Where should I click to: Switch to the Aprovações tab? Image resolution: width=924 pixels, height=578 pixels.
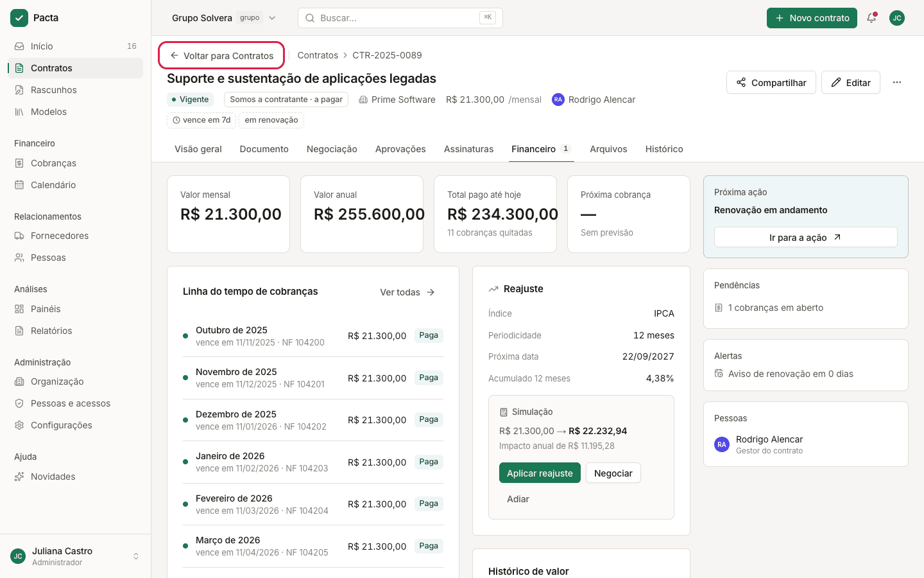coord(400,149)
